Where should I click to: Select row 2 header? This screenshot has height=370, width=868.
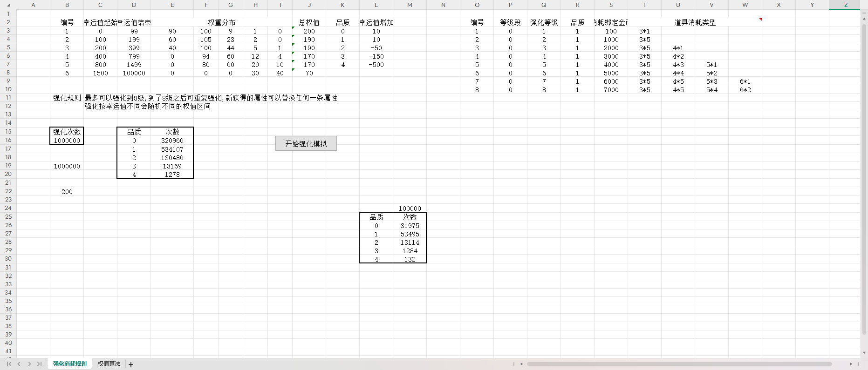pos(8,22)
